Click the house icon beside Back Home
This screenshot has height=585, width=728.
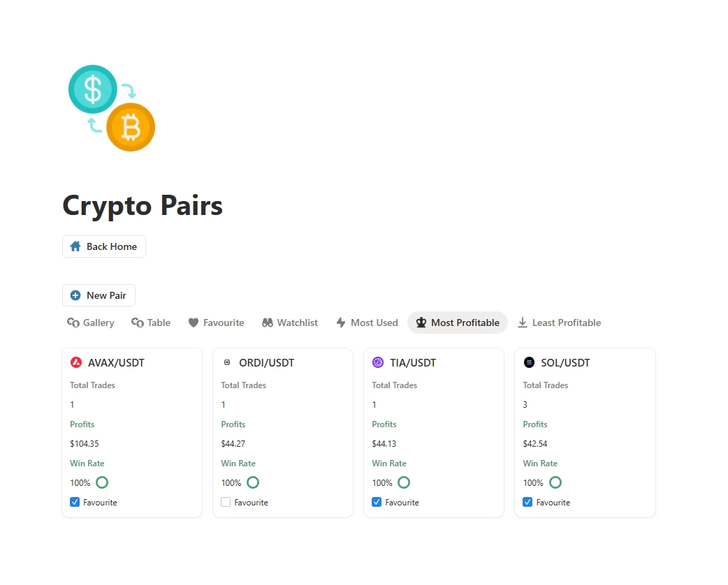coord(75,246)
